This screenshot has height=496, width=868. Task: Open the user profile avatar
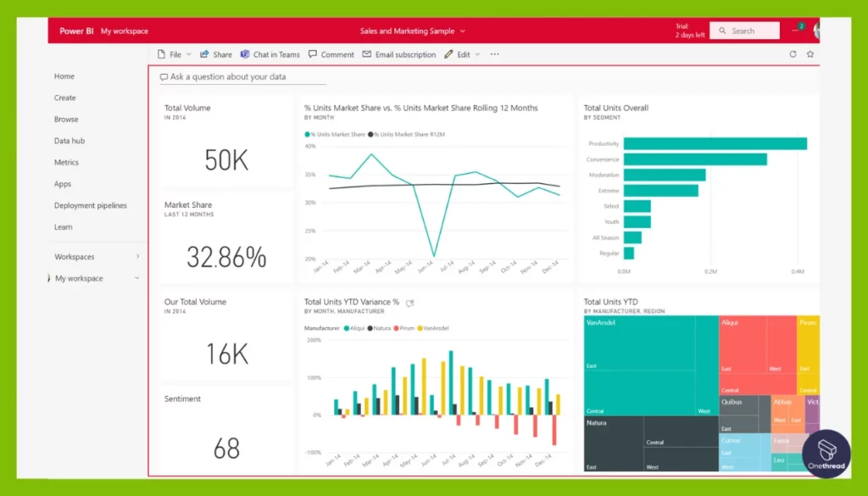pos(816,31)
